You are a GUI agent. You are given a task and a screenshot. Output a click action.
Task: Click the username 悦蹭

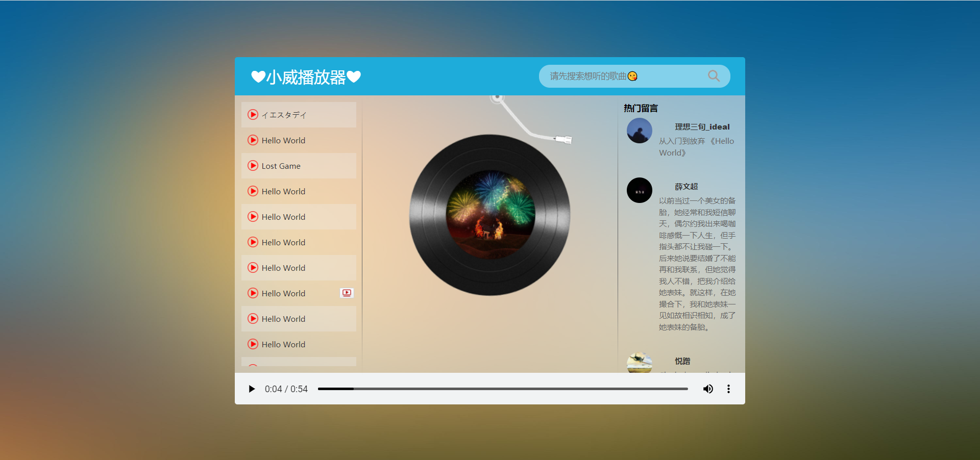pos(682,361)
